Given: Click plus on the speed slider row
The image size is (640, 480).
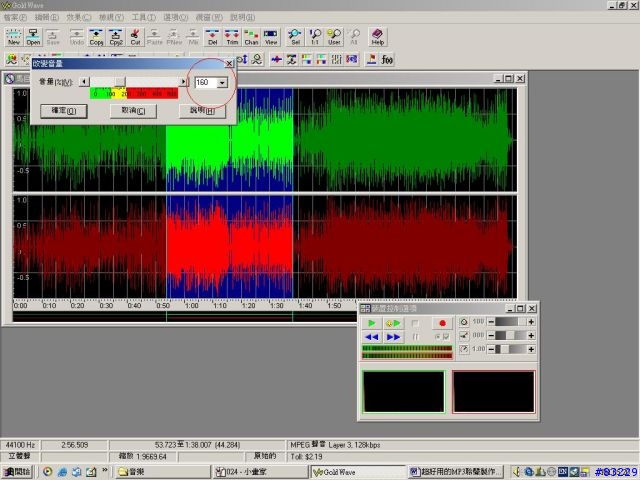Looking at the screenshot, I should (531, 349).
